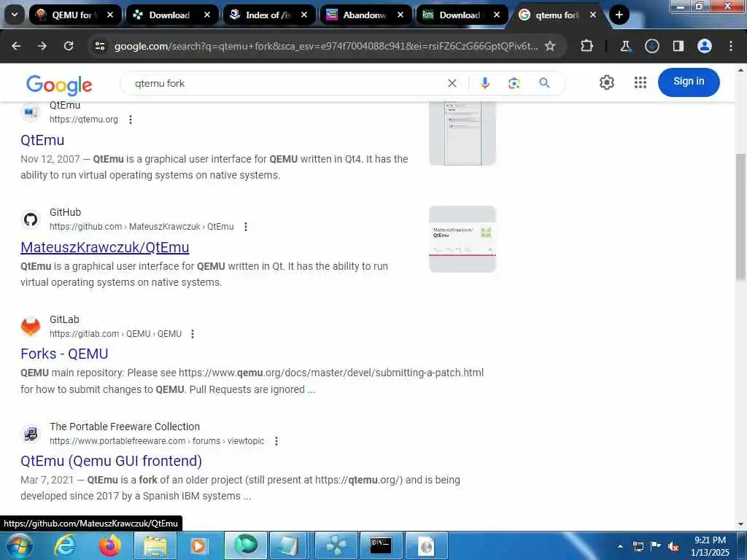Open the command prompt taskbar item
The width and height of the screenshot is (747, 560).
[381, 545]
